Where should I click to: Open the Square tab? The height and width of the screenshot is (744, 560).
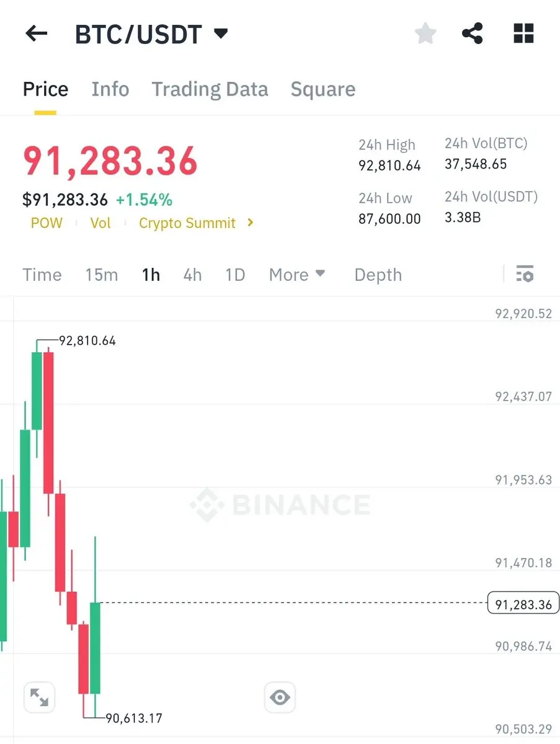point(323,89)
